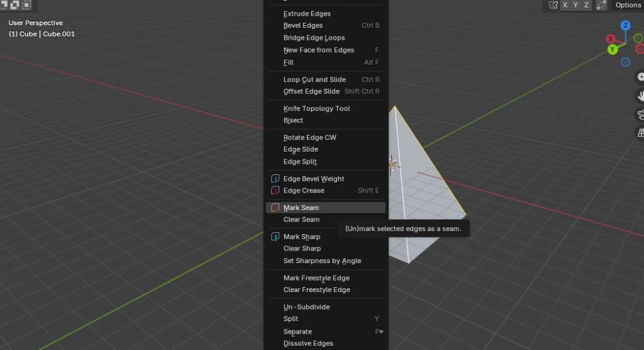This screenshot has width=644, height=350.
Task: Click the faded negative Y axis gizmo circle
Action: pos(638,38)
